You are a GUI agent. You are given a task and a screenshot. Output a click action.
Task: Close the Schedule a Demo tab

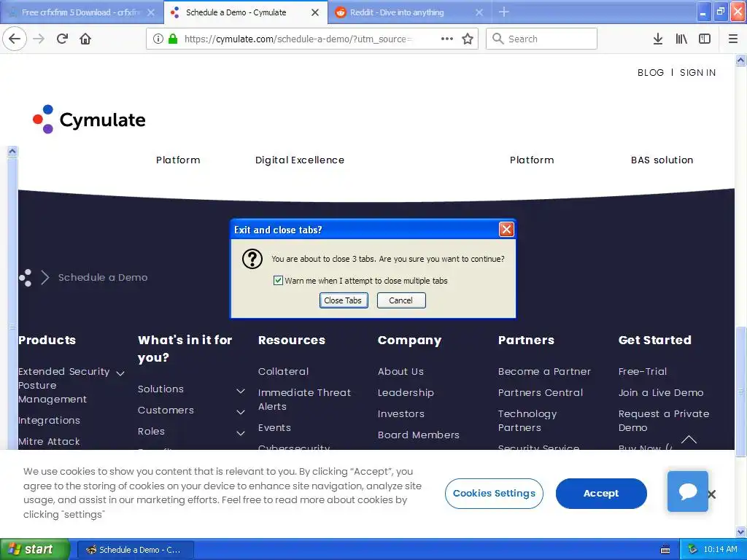tap(315, 12)
